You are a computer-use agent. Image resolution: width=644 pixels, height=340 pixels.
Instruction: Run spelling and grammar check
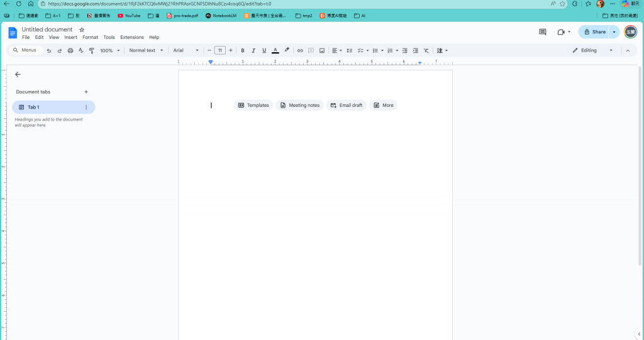[x=81, y=50]
